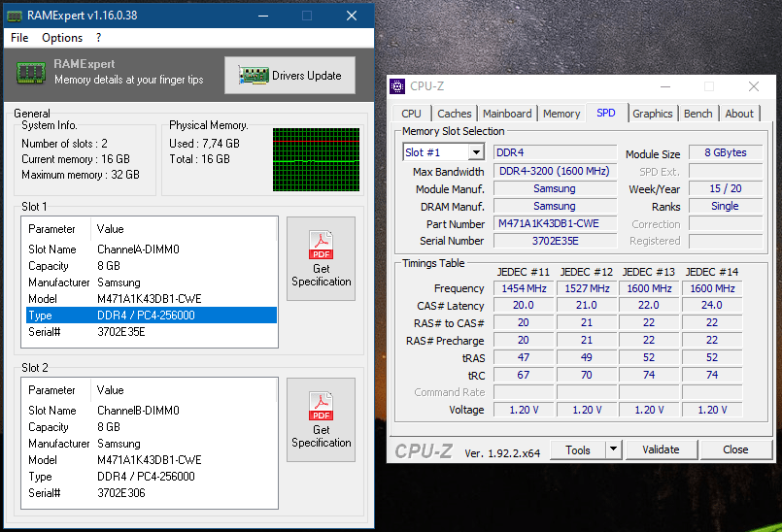Select the Slot 2 Model M471A1K43DB1-CWE row

152,460
